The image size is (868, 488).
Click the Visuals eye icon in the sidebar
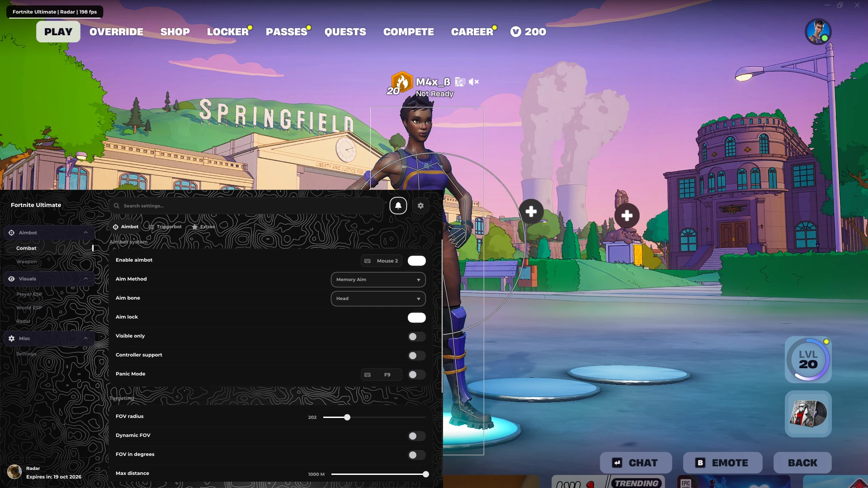point(11,279)
